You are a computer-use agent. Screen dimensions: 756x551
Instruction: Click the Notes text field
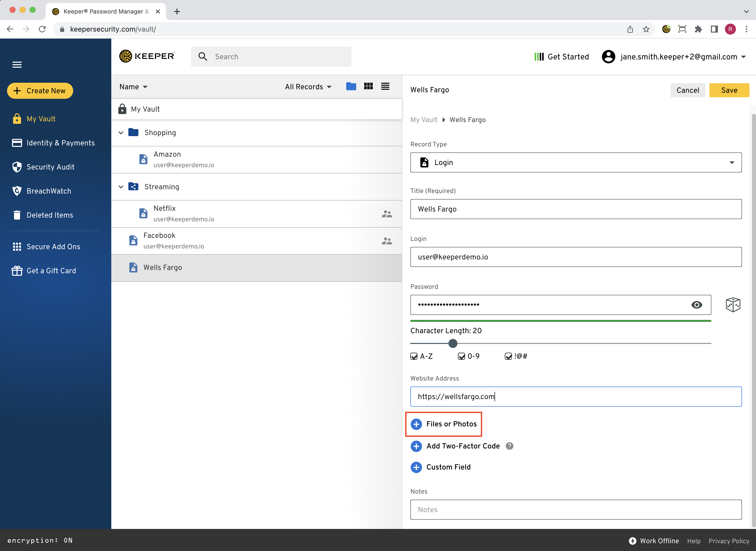coord(576,509)
